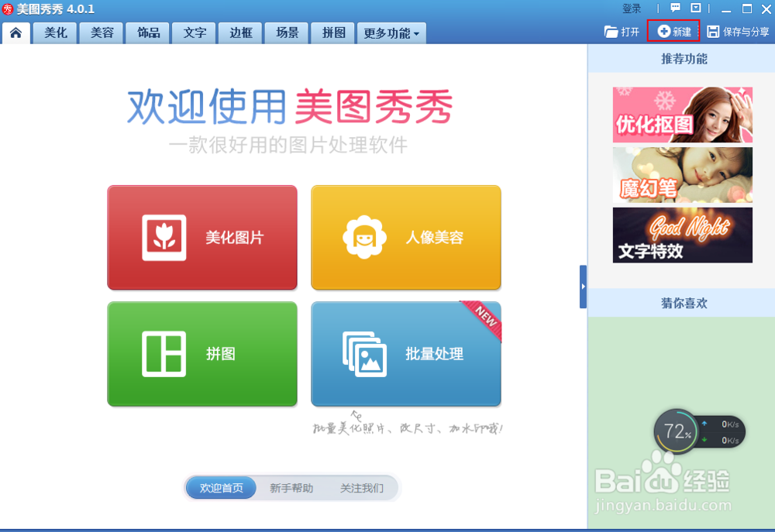
Task: Open the 饰品 tab
Action: [x=148, y=33]
